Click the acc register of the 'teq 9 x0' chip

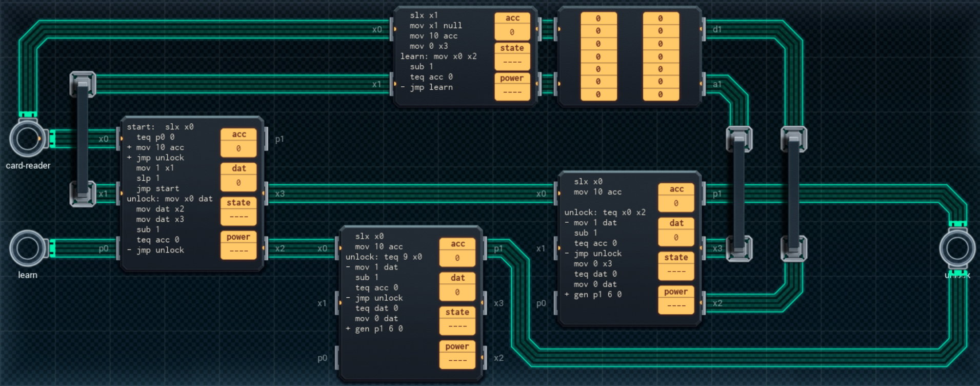[x=457, y=258]
